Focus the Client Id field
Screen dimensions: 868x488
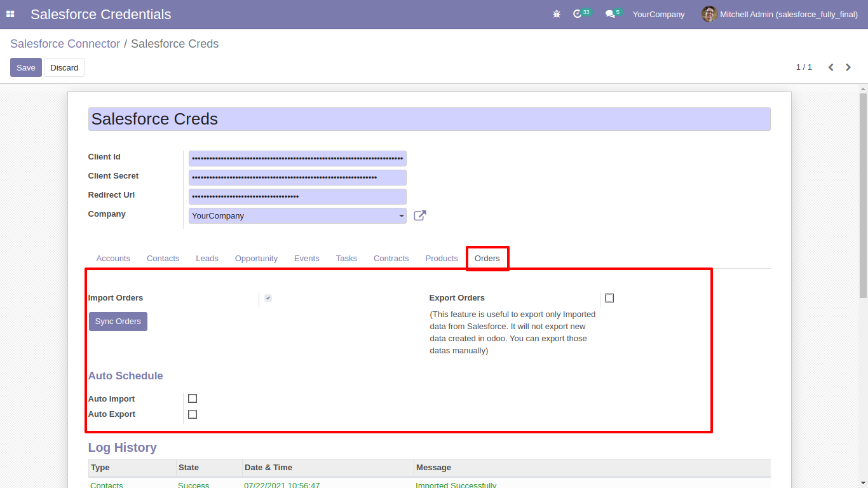click(x=297, y=158)
